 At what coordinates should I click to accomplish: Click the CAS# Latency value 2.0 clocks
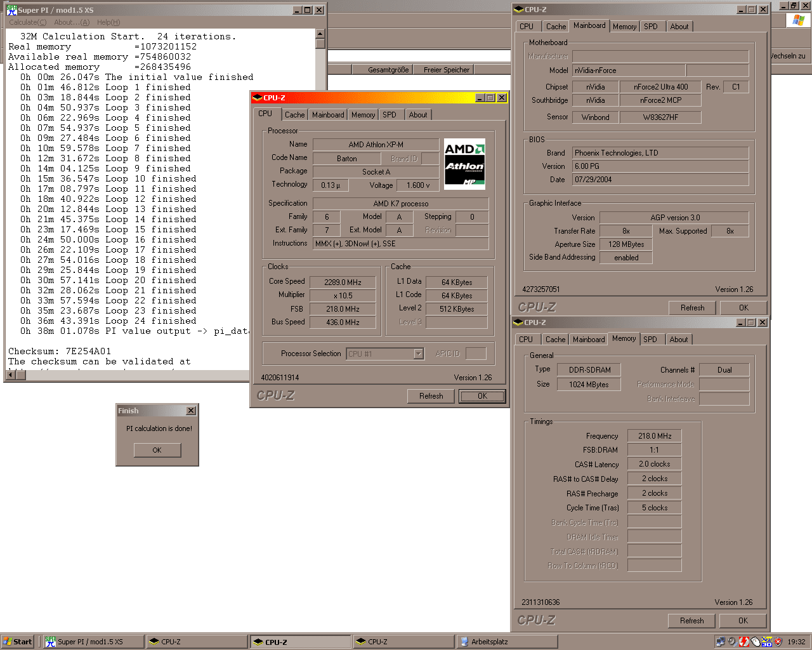(655, 464)
